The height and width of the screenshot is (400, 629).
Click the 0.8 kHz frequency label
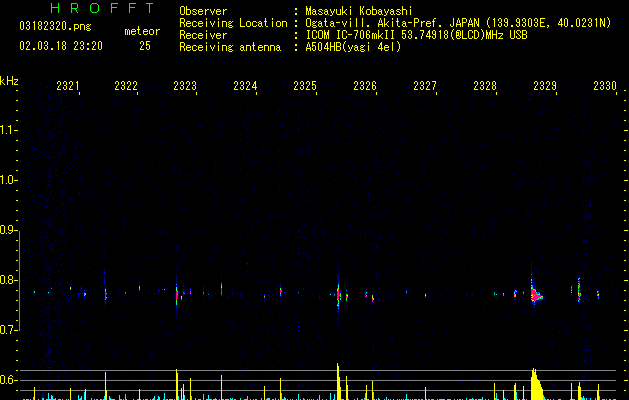9,280
